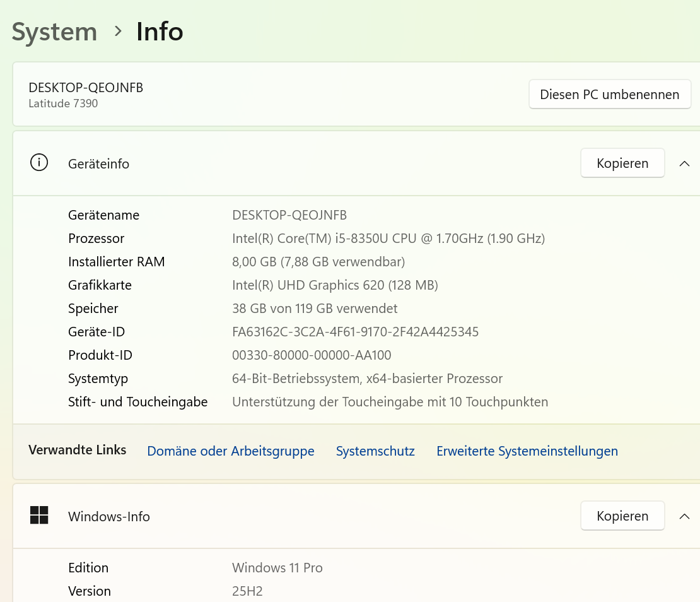Select the header device name DESKTOP-QEOJNFB
Screen dimensions: 700x602
[86, 88]
